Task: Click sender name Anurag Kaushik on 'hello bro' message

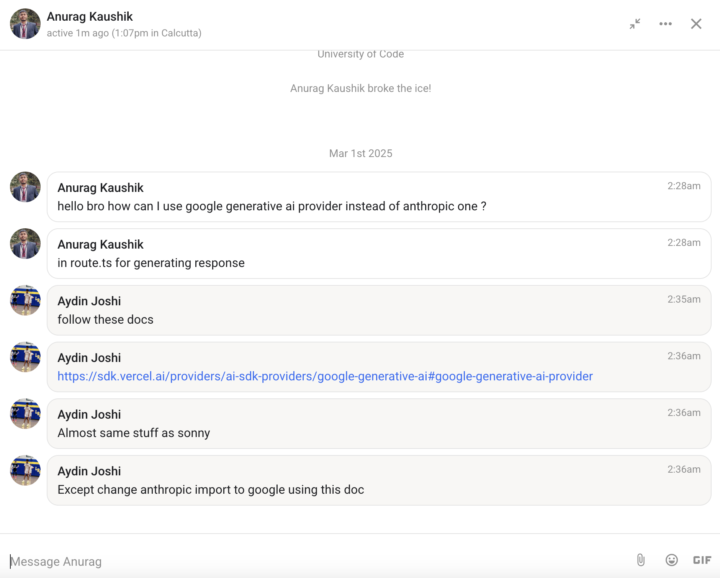Action: [101, 188]
